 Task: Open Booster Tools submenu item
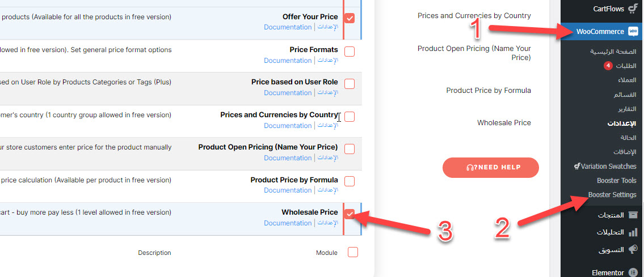[x=616, y=181]
